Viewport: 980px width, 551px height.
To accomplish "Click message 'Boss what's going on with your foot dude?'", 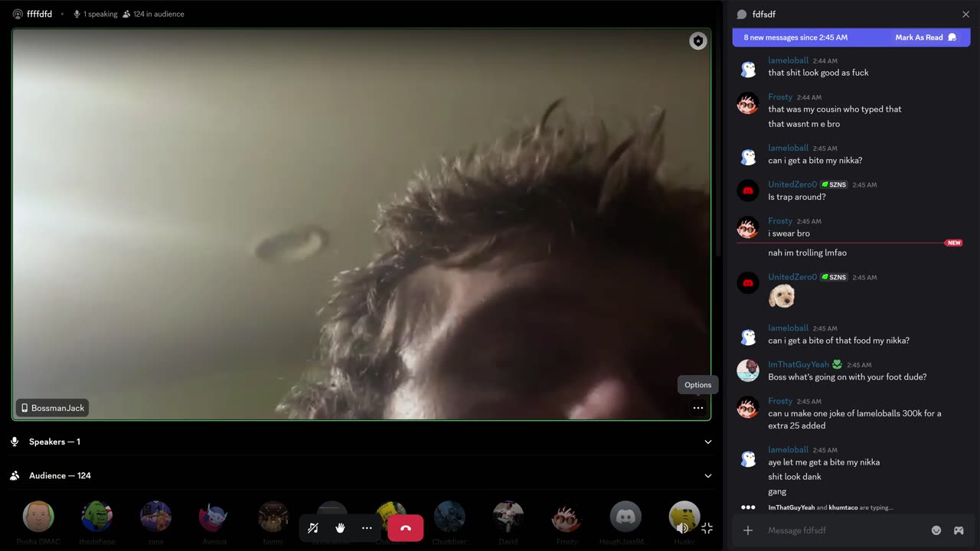I will [848, 377].
